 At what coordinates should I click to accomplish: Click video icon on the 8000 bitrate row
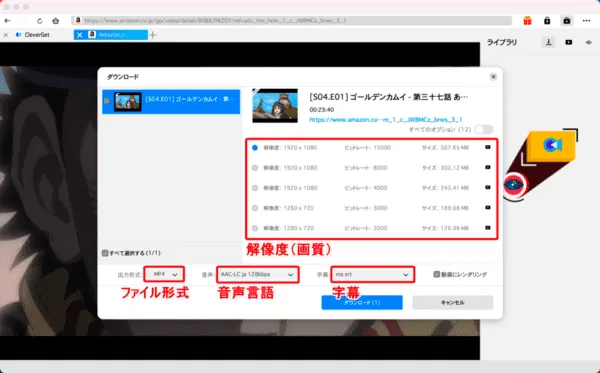tap(488, 167)
